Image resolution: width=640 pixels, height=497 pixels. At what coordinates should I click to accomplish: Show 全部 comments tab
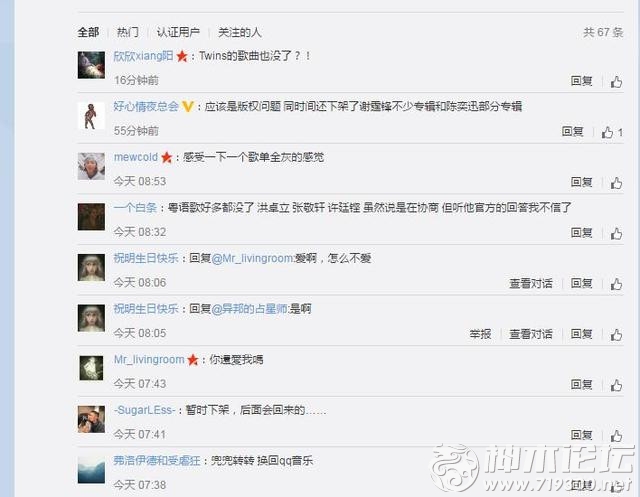pos(89,32)
